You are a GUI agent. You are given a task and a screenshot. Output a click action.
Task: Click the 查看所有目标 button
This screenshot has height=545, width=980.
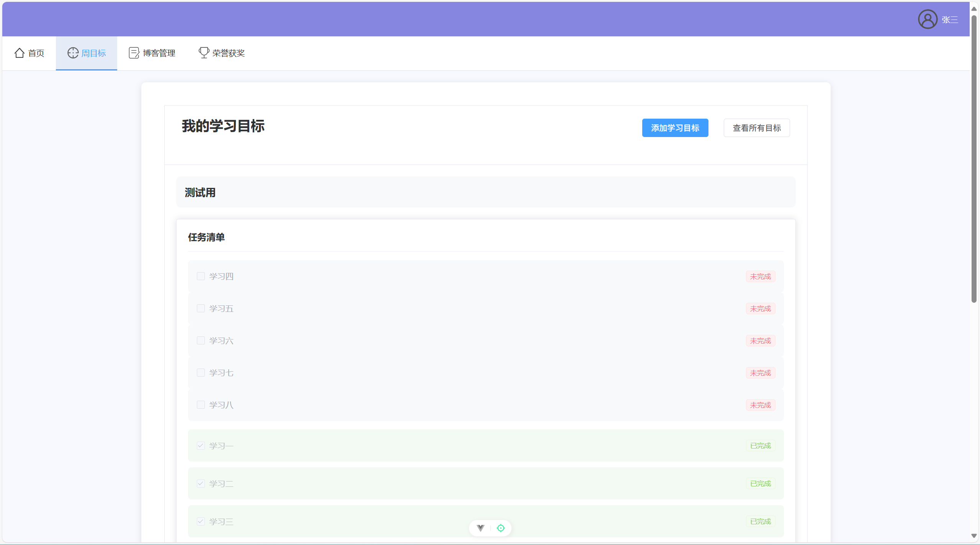756,128
